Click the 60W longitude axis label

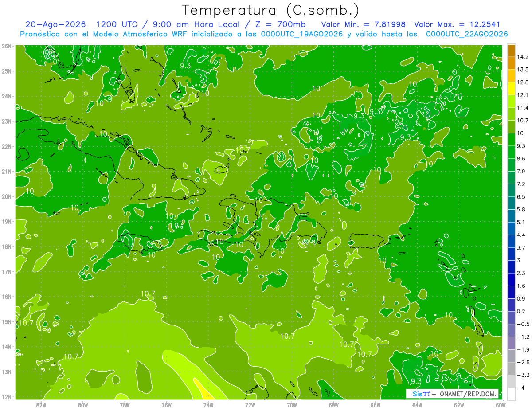pos(501,405)
